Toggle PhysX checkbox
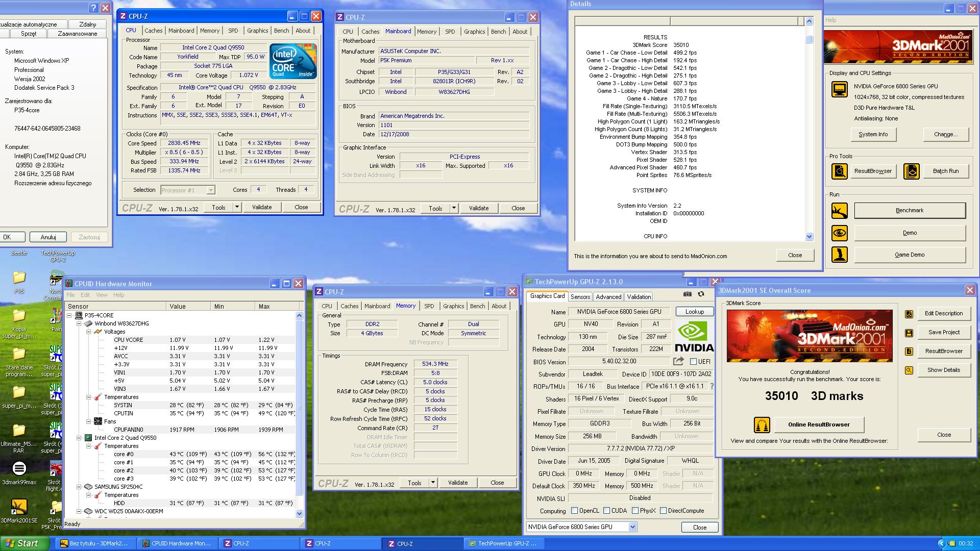The height and width of the screenshot is (551, 980). click(x=635, y=511)
